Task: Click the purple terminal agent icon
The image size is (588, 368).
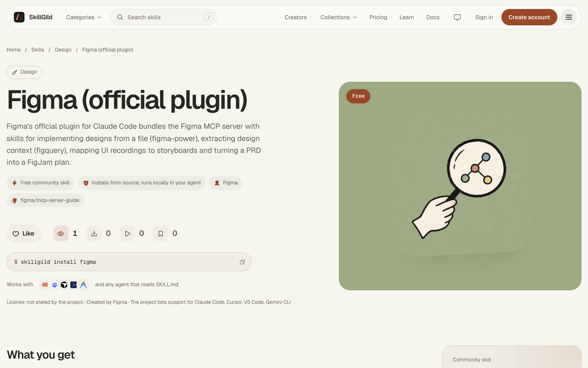Action: pos(55,285)
